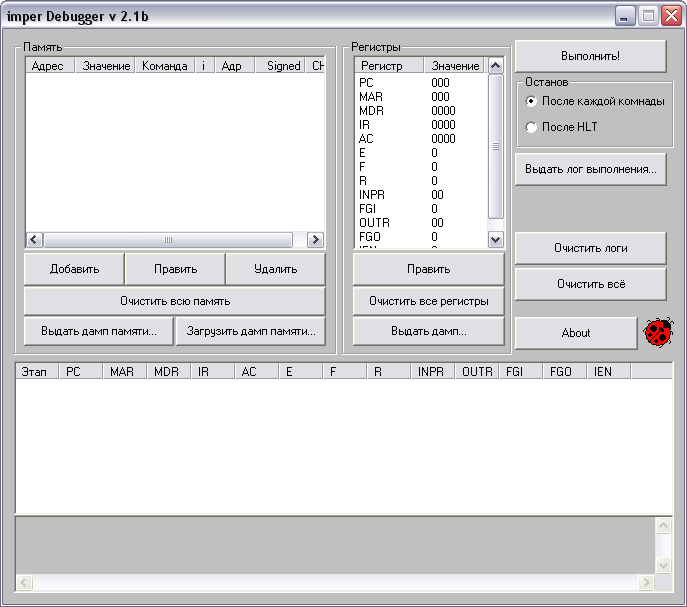
Task: Click the memory table right scroll arrow
Action: pos(315,240)
